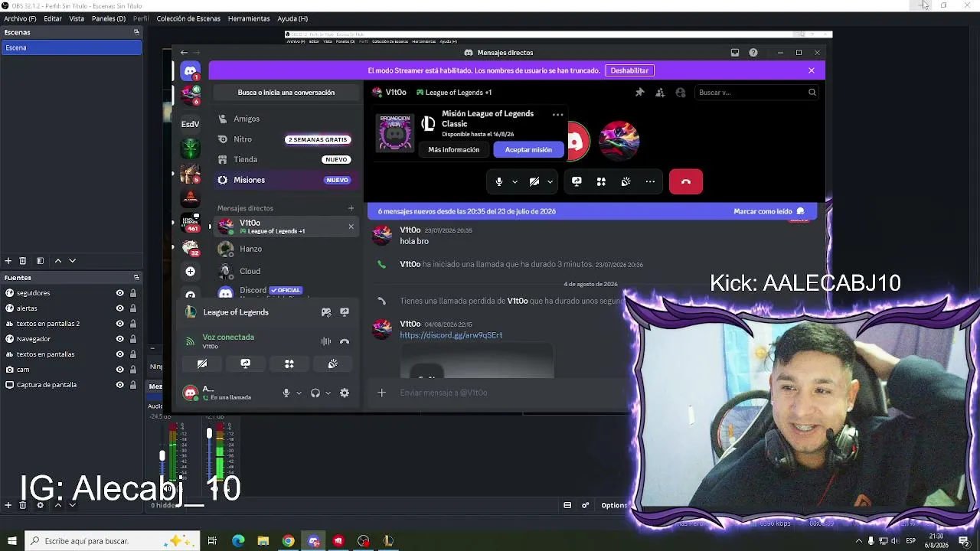Hide the cam source
The image size is (980, 551).
[119, 370]
